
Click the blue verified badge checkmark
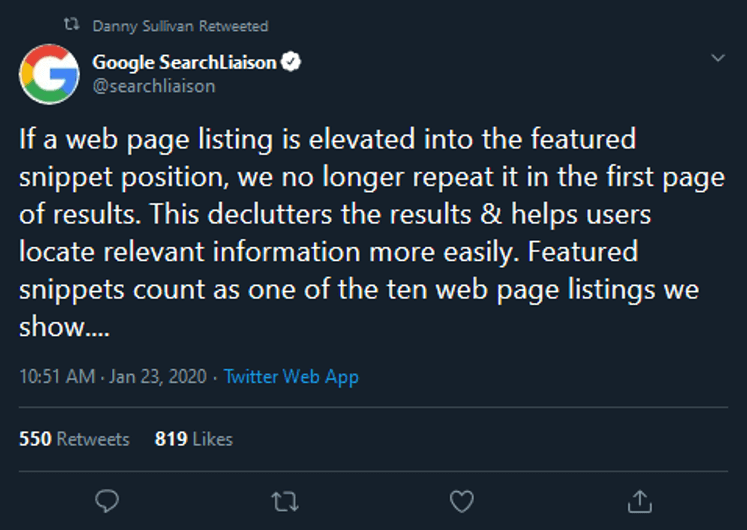[291, 62]
